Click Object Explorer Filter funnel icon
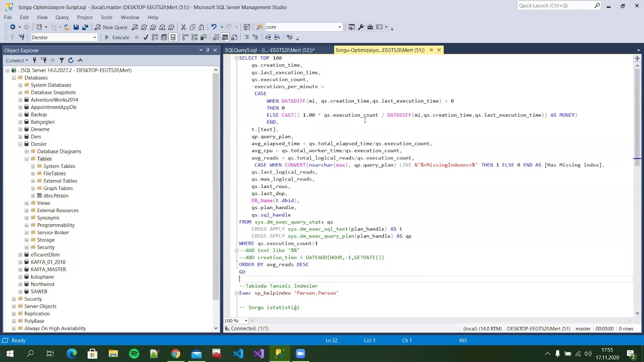644x362 pixels. tap(61, 60)
